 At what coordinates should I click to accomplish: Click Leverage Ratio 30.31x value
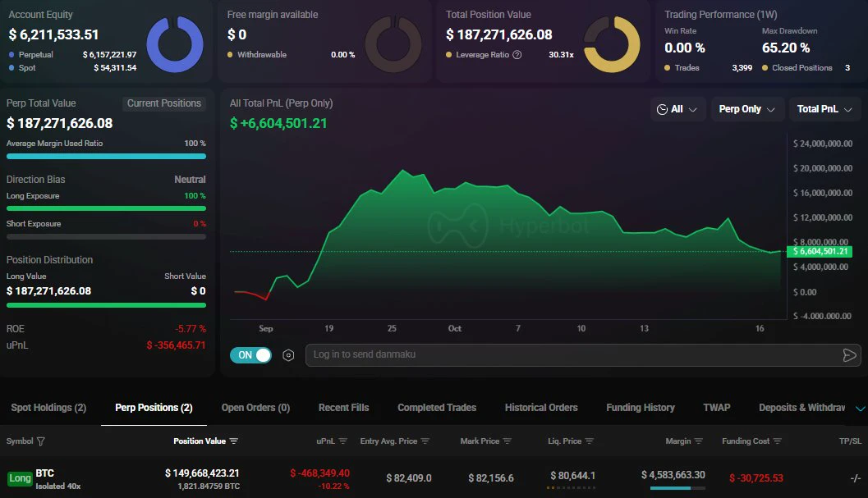click(562, 55)
